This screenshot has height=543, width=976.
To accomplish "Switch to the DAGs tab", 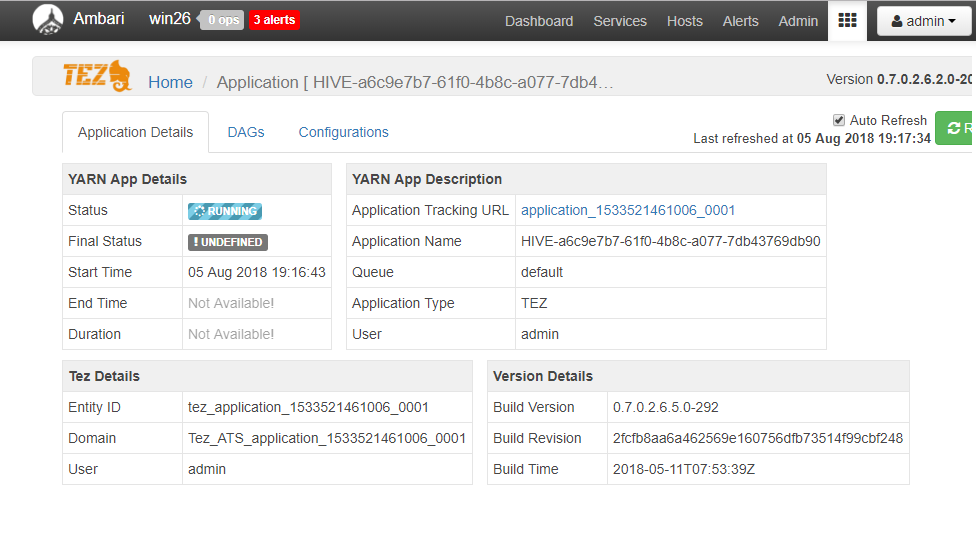I will pyautogui.click(x=246, y=132).
